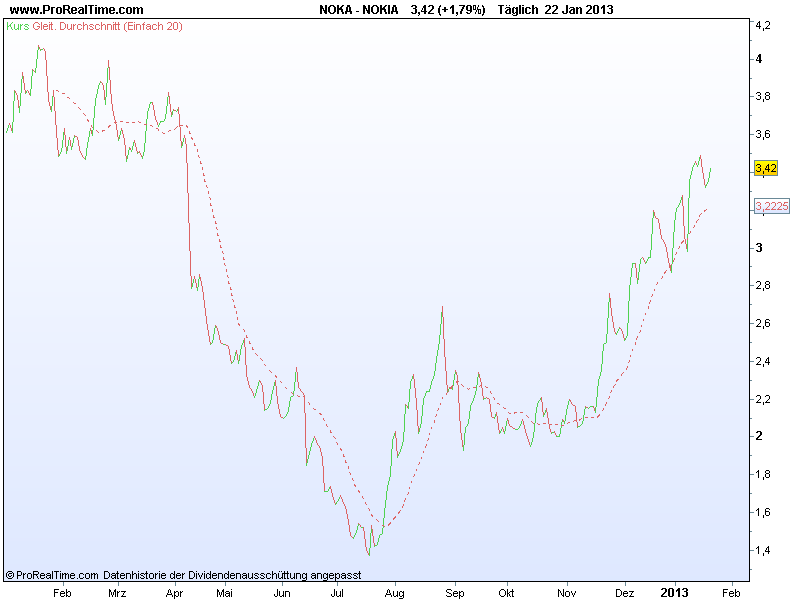The height and width of the screenshot is (600, 800).
Task: Click the 1,4 price axis label
Action: (763, 550)
